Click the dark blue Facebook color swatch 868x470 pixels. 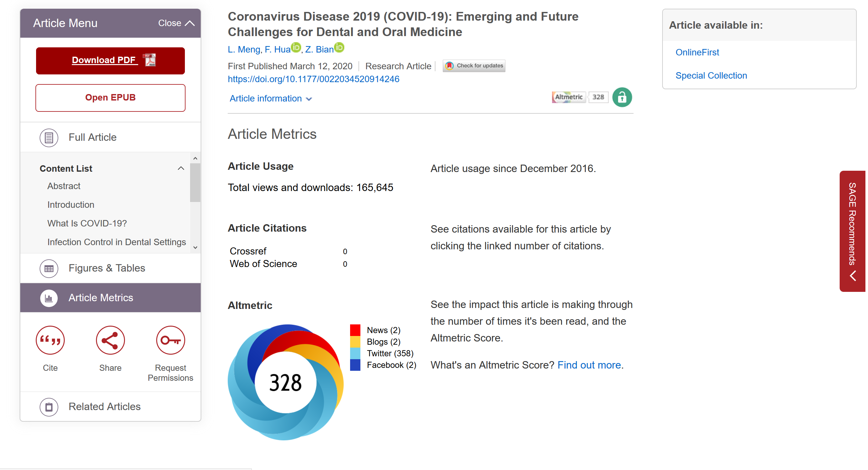355,365
